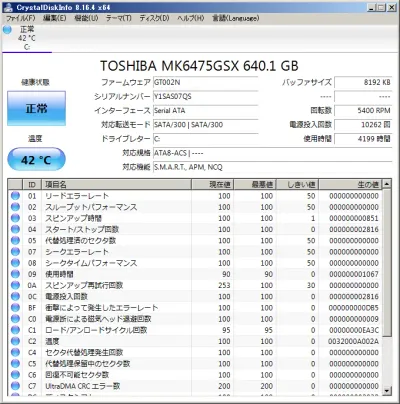The width and height of the screenshot is (400, 404).
Task: Click the 現在値 column header
Action: click(x=212, y=184)
